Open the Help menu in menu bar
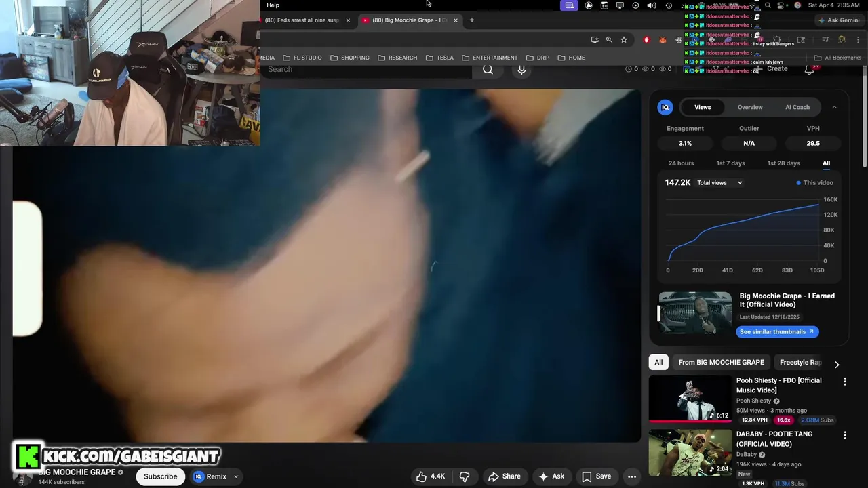Viewport: 868px width, 488px height. pyautogui.click(x=273, y=5)
